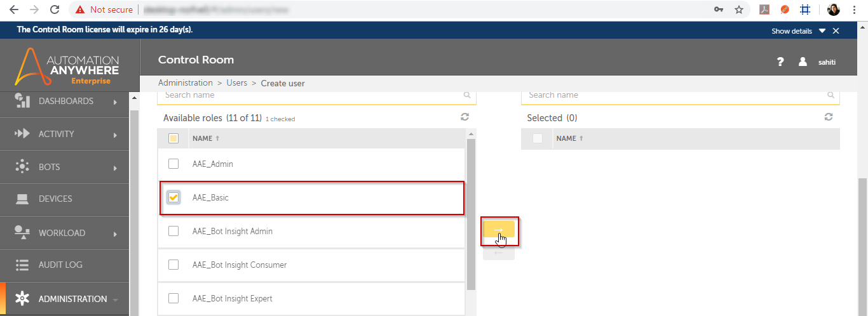This screenshot has height=316, width=868.
Task: Open Dashboards in the sidebar
Action: point(66,101)
